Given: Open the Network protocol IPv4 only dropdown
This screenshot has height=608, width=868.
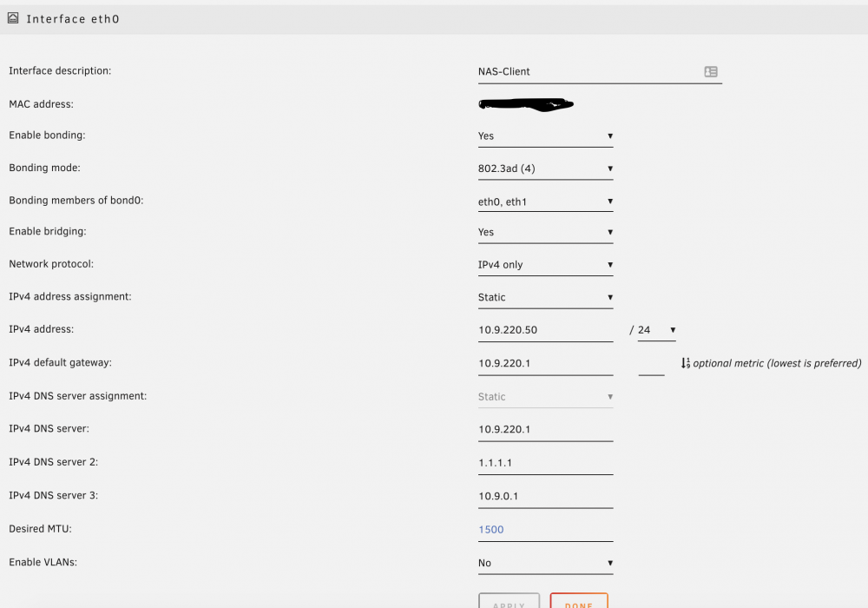Looking at the screenshot, I should (545, 265).
